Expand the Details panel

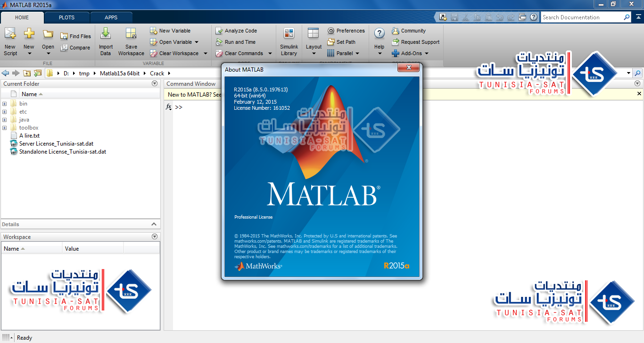tap(154, 224)
